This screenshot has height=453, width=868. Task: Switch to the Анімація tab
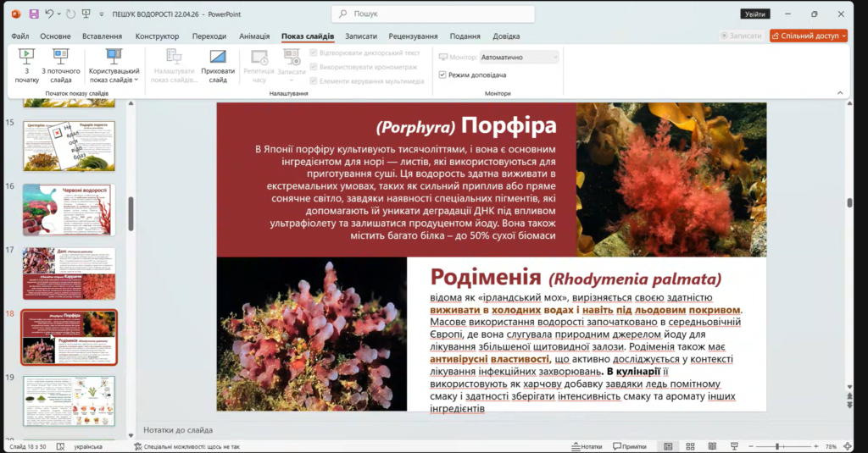[254, 36]
